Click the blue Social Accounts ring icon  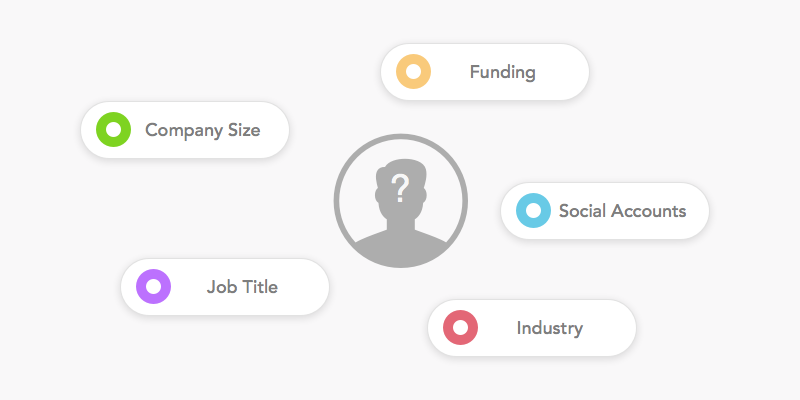coord(534,210)
